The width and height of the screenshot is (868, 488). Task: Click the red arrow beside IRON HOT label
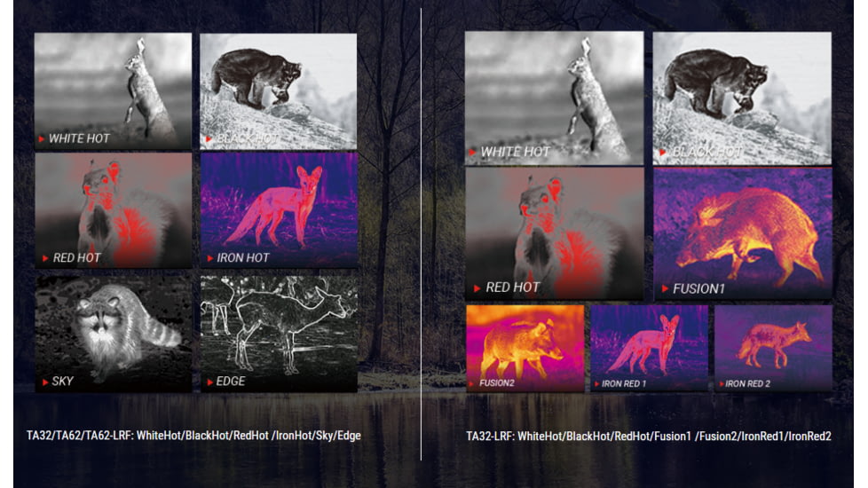[209, 258]
